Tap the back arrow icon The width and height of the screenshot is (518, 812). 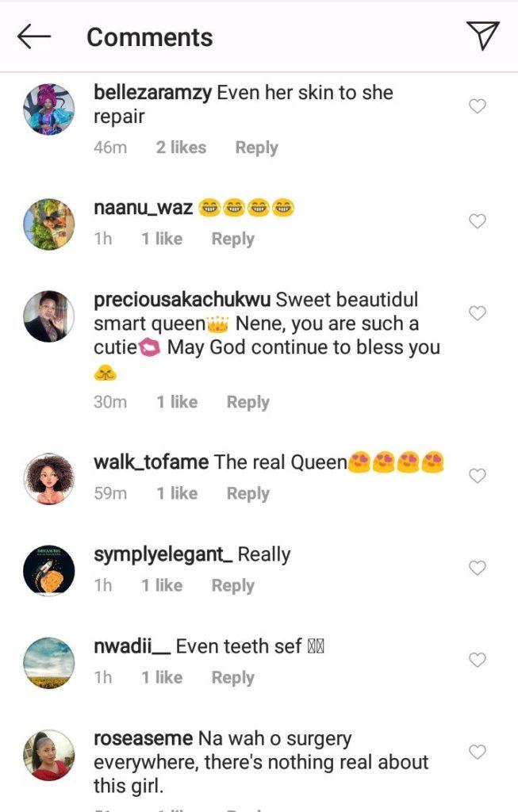(34, 36)
